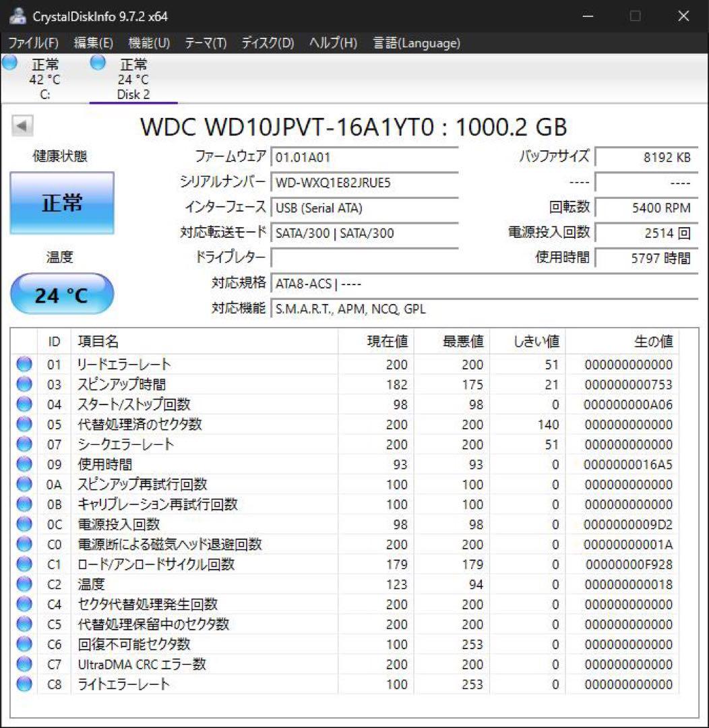Click the status dot for スピンアップ時間
The height and width of the screenshot is (728, 709).
coord(24,385)
